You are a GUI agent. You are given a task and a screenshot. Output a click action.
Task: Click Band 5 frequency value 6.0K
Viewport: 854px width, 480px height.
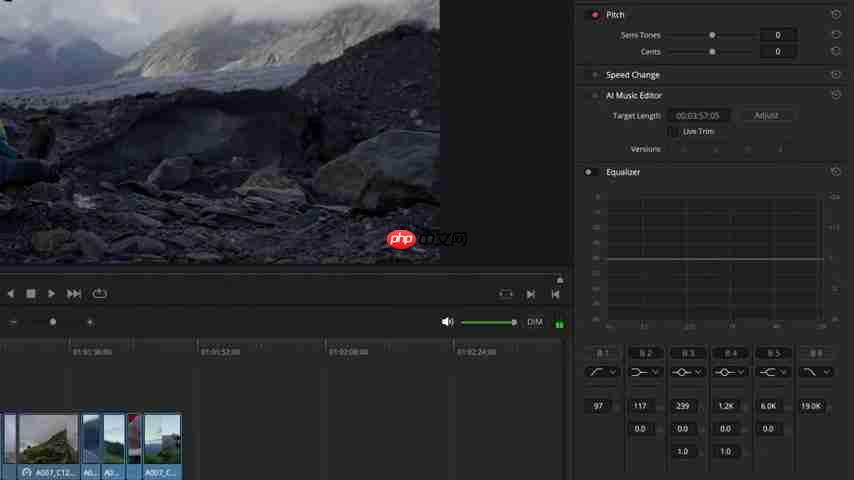(x=768, y=406)
